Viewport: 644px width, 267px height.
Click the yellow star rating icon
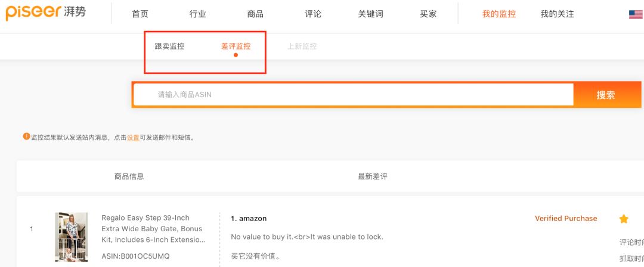[x=624, y=219]
